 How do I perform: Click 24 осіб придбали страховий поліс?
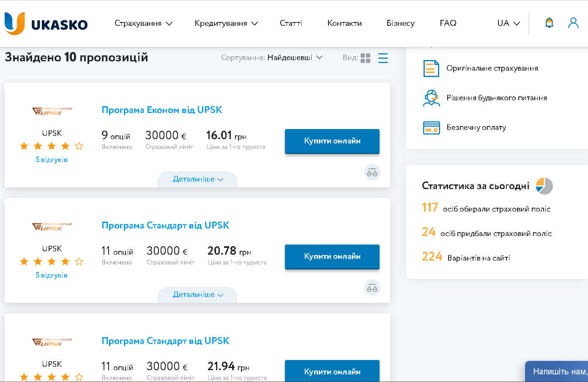click(x=487, y=232)
